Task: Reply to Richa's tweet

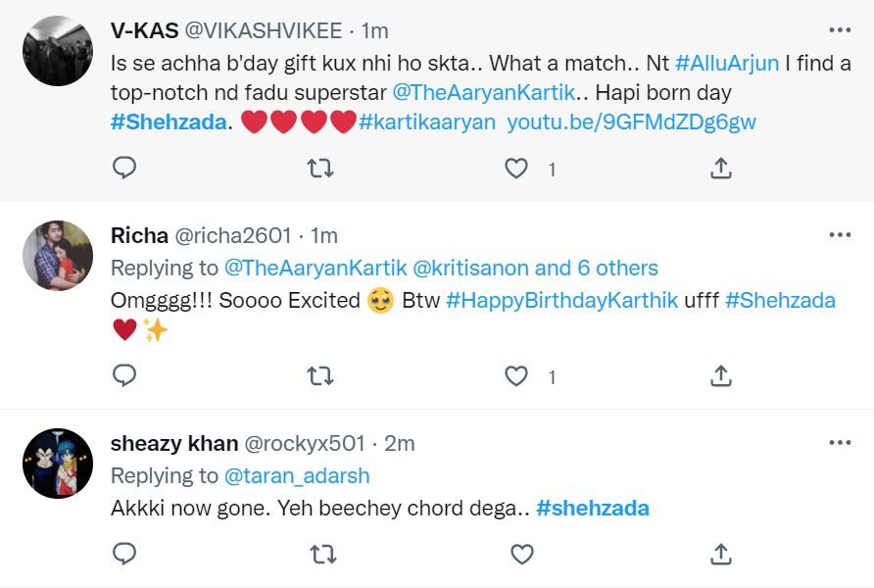Action: tap(123, 375)
